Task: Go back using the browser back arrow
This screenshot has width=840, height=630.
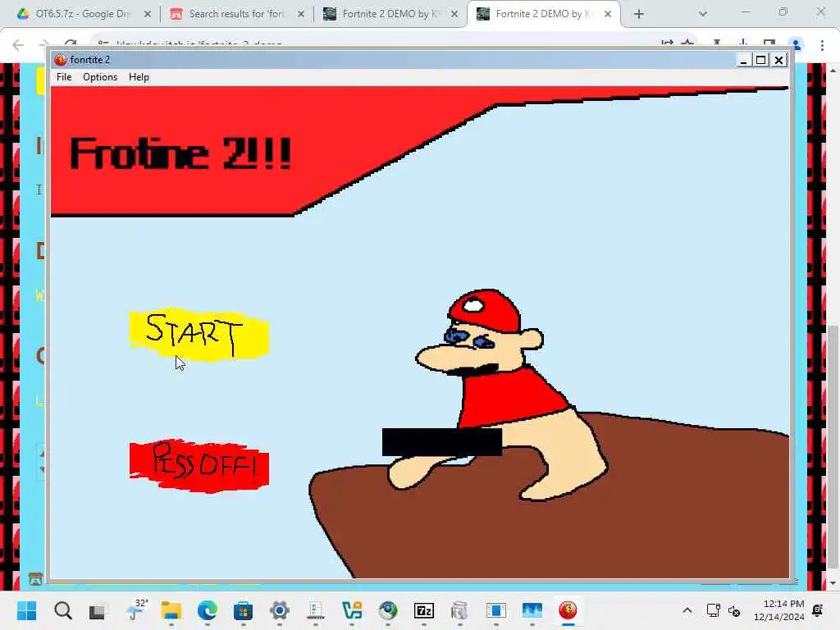Action: click(18, 45)
